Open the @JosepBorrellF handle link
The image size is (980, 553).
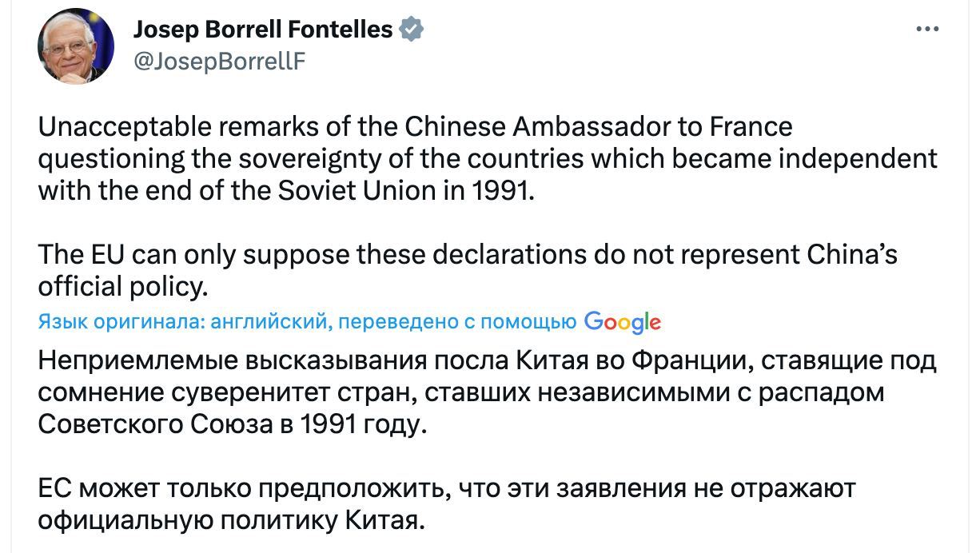219,61
